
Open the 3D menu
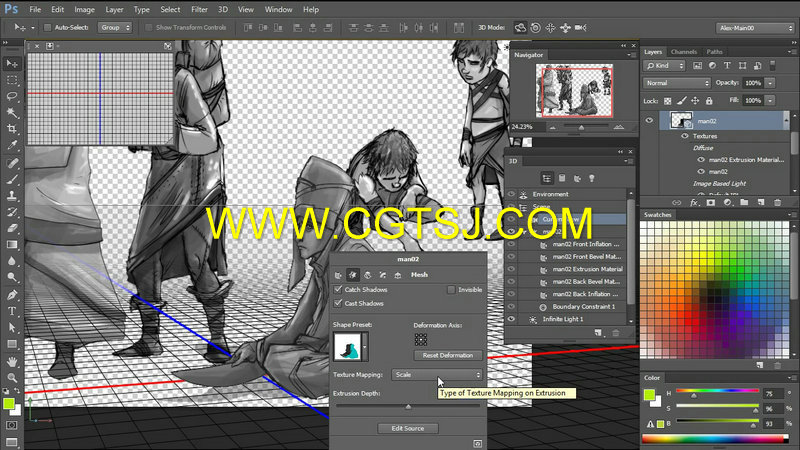pos(223,9)
